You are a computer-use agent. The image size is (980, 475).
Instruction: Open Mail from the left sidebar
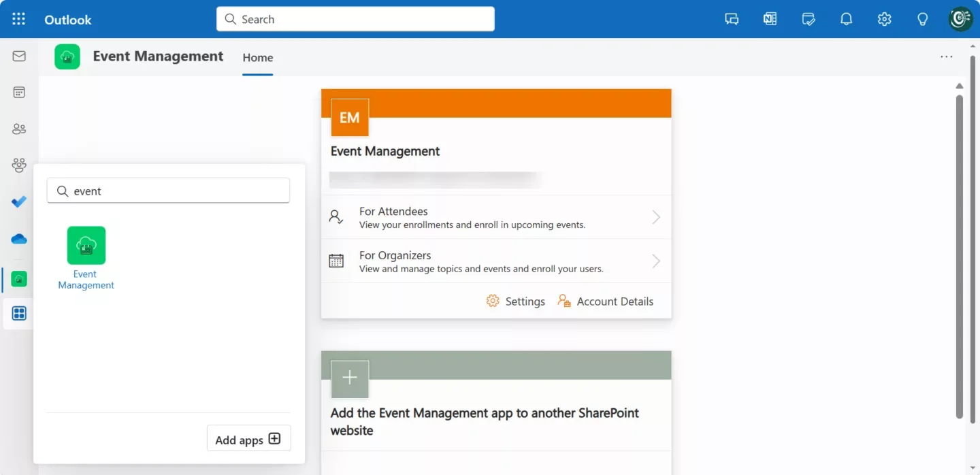[19, 56]
